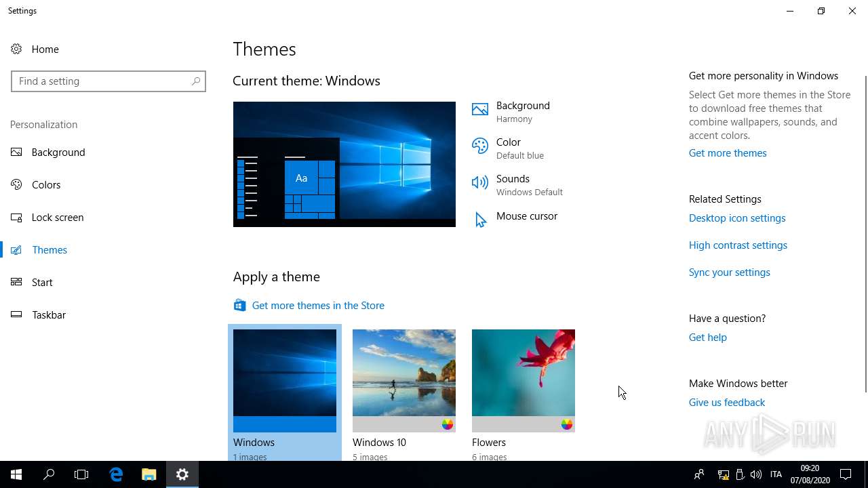Click the taskbar clock showing 09:20
Viewport: 868px width, 488px height.
pos(810,474)
